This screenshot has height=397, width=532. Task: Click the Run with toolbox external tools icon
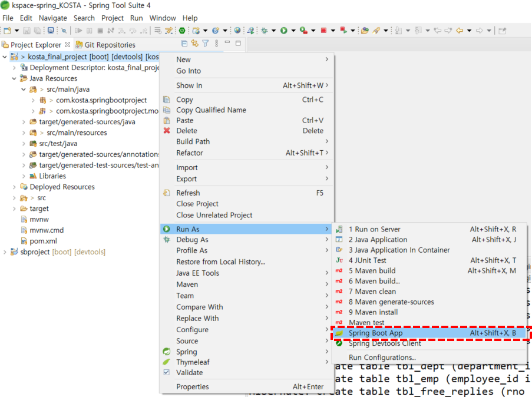303,31
